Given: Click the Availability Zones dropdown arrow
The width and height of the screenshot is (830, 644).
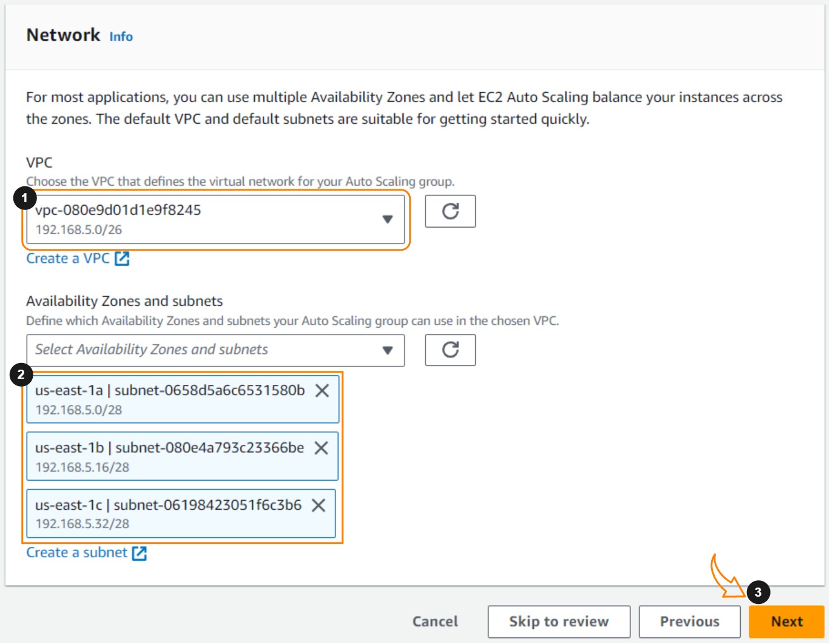Looking at the screenshot, I should tap(388, 350).
